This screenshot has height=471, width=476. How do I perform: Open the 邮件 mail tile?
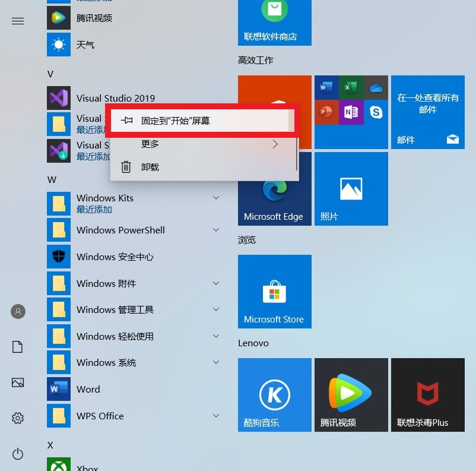point(428,112)
